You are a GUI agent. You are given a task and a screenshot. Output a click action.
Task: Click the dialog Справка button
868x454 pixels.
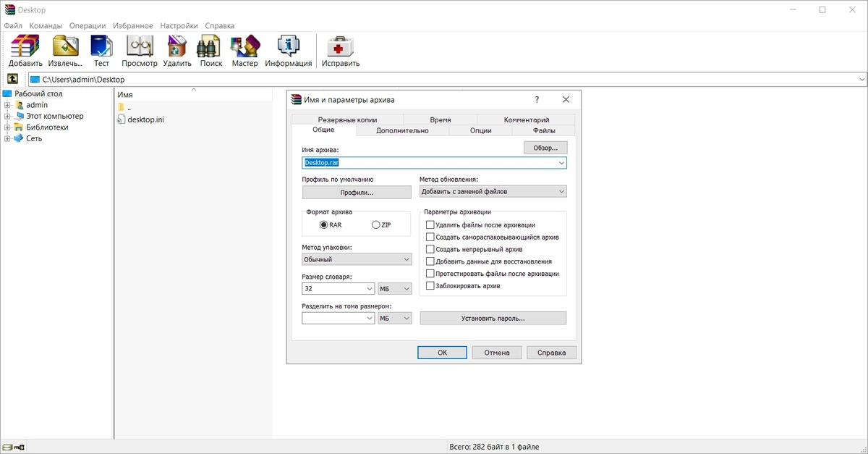coord(552,353)
